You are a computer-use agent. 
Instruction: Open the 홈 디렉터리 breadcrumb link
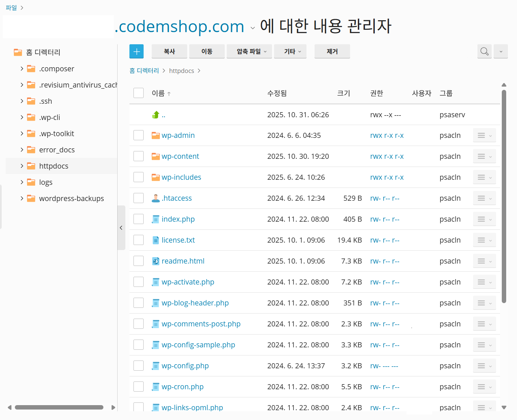tap(144, 71)
